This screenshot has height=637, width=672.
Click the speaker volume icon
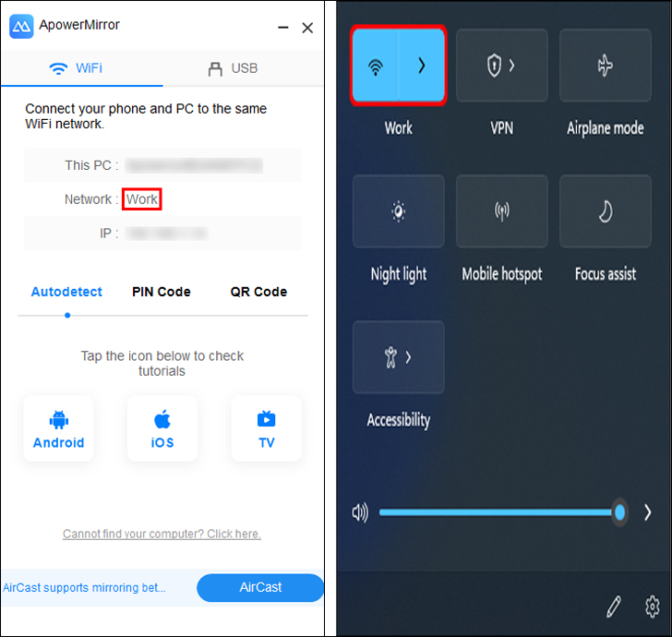pyautogui.click(x=360, y=512)
